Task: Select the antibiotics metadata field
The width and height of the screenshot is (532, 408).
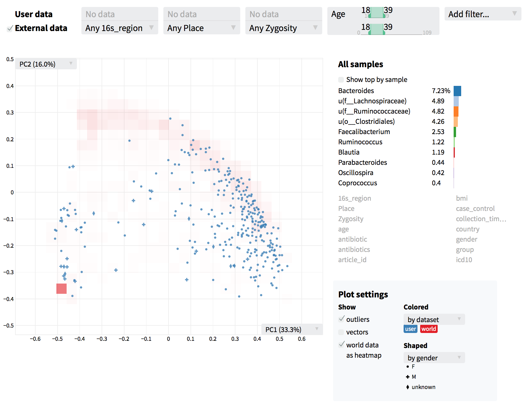Action: (x=354, y=250)
